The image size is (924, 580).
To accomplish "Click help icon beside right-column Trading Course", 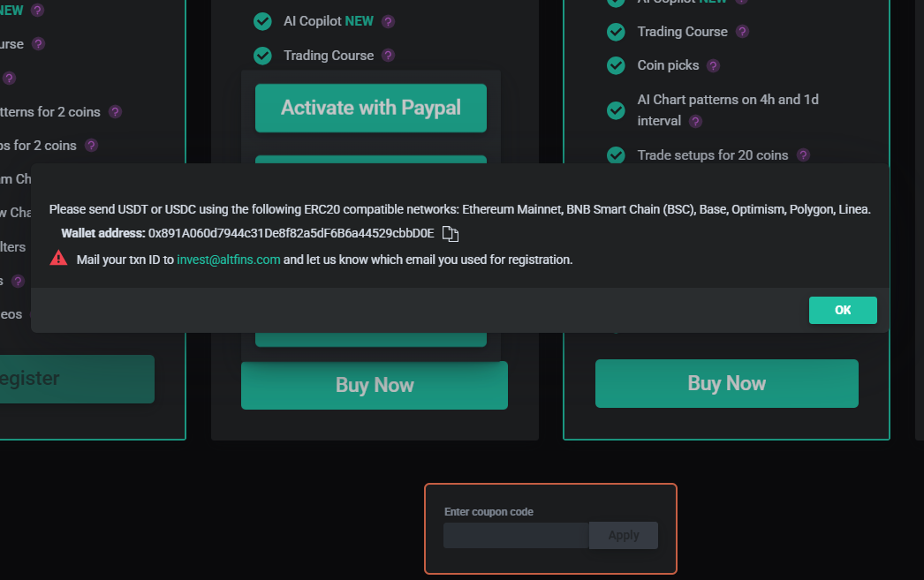I will pyautogui.click(x=742, y=32).
